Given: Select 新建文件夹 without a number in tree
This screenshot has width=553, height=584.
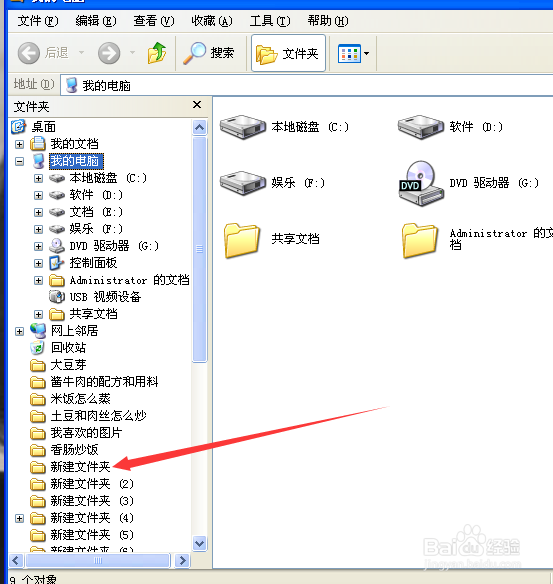Looking at the screenshot, I should (80, 467).
